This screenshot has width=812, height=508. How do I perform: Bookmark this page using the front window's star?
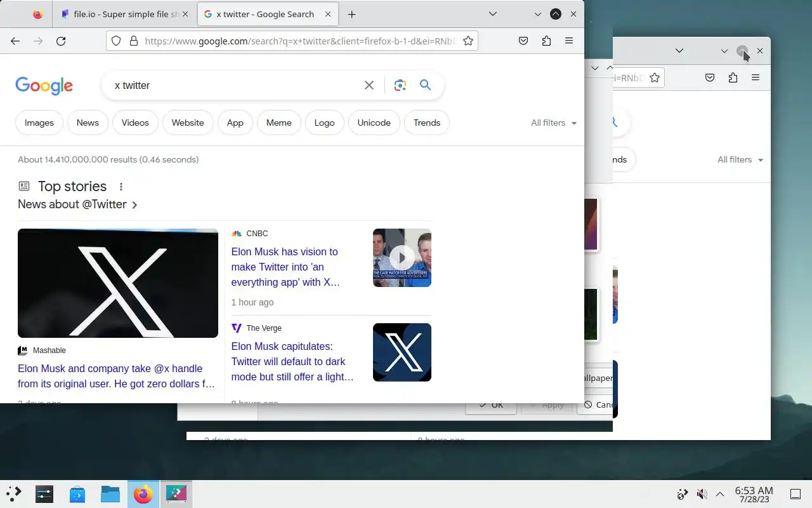[x=468, y=41]
